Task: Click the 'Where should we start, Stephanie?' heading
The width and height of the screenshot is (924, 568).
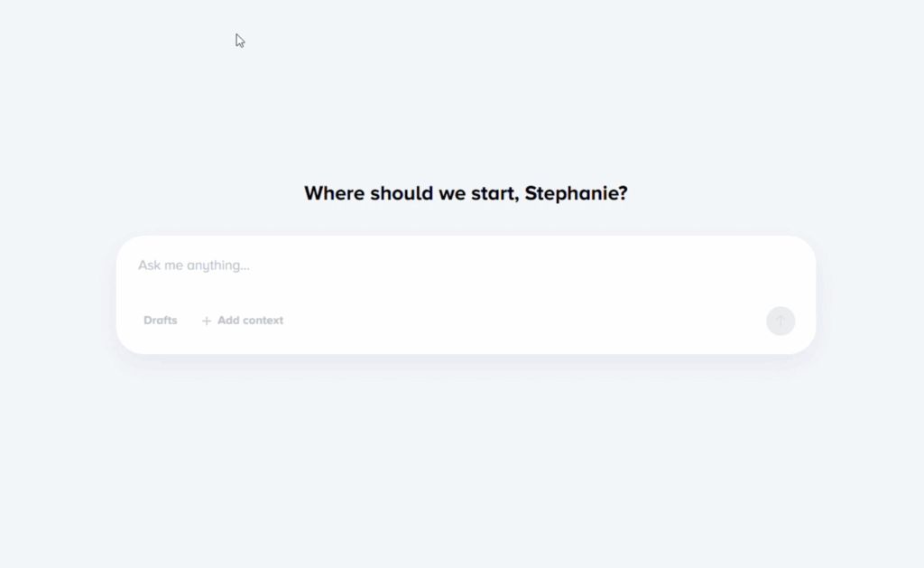Action: point(466,193)
